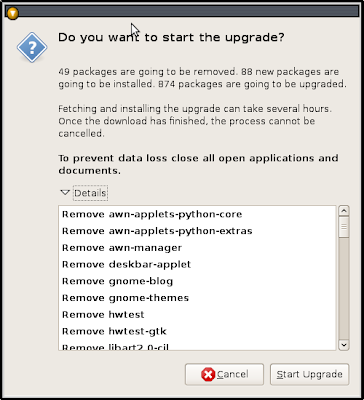Select the Remove hwtest-gtk row
This screenshot has height=400, width=364.
[197, 331]
